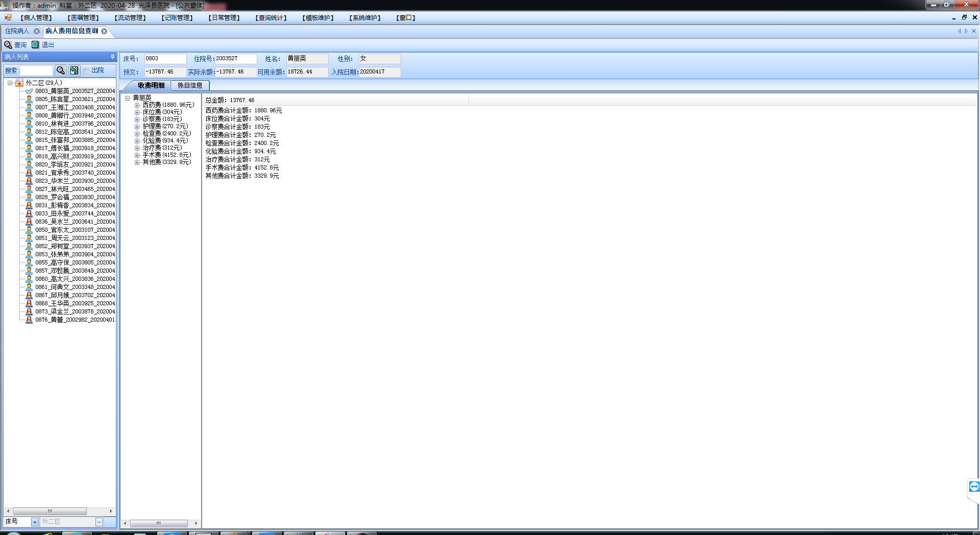The image size is (980, 535).
Task: Expand the 诊察费 (183元) node
Action: pyautogui.click(x=137, y=119)
